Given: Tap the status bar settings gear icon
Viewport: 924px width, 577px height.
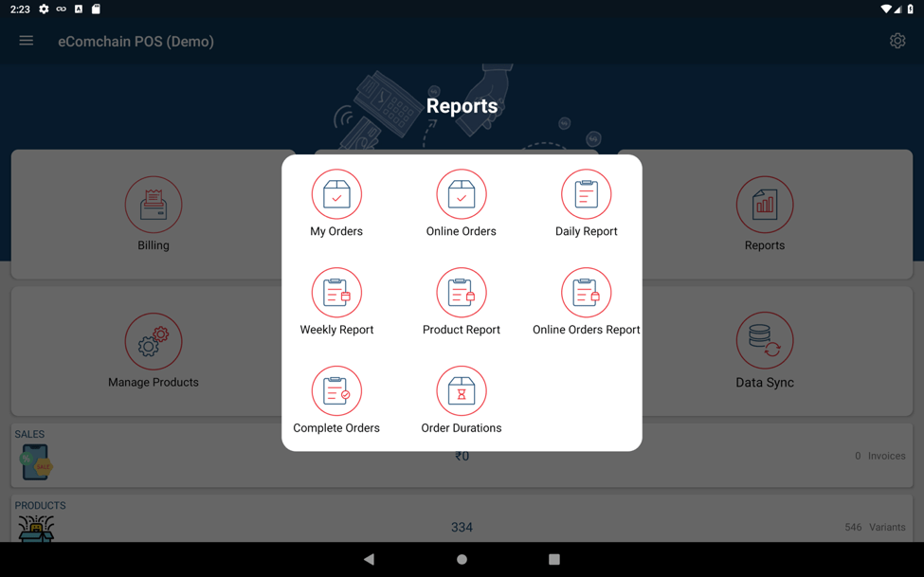Looking at the screenshot, I should point(44,9).
